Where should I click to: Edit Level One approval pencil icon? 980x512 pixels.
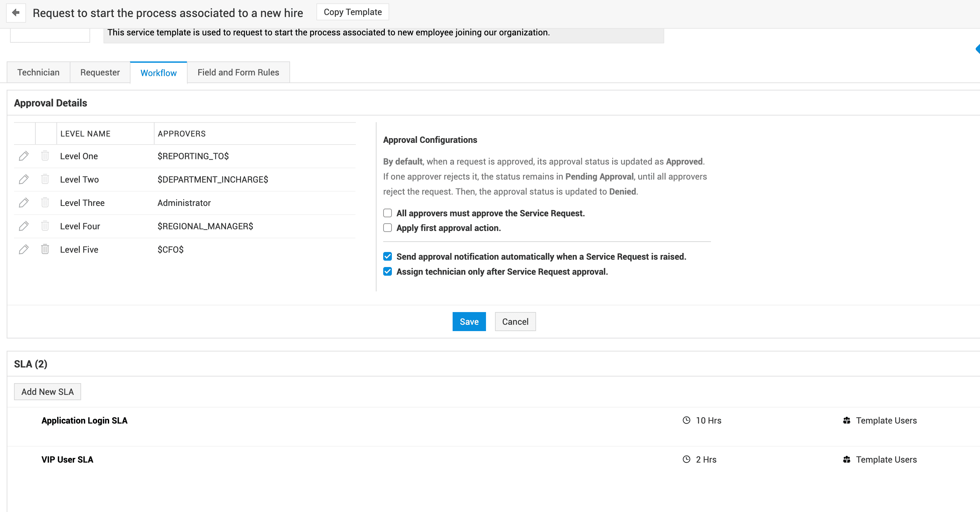coord(24,156)
